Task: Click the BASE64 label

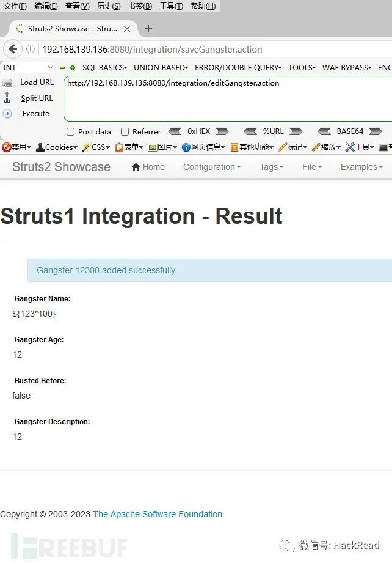Action: pos(350,131)
